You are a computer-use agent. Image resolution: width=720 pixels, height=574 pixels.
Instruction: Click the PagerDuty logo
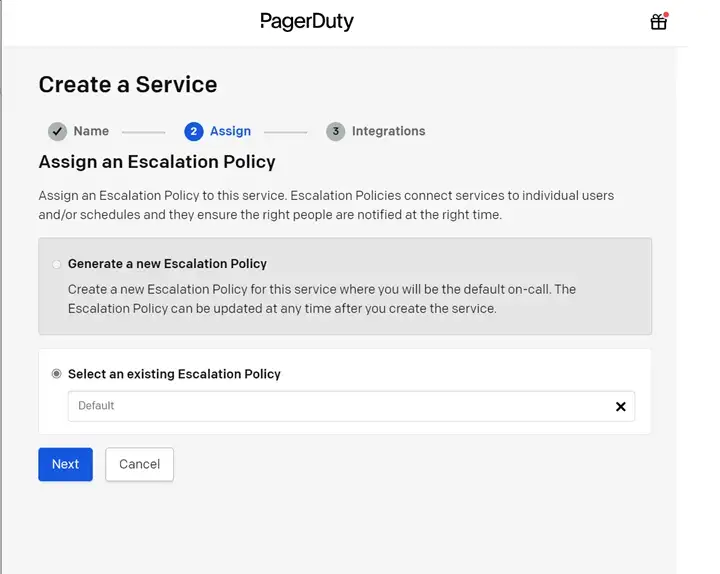(307, 21)
